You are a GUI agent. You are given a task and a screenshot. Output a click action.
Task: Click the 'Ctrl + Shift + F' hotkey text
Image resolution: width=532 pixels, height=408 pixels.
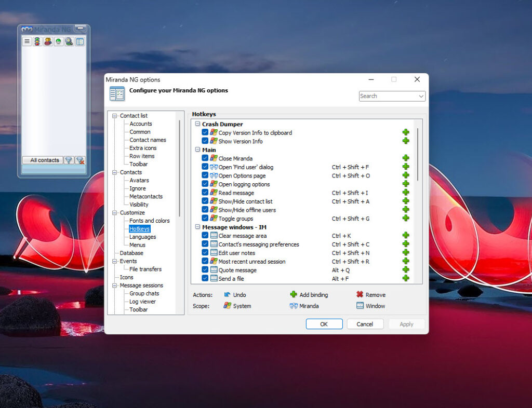tap(350, 167)
